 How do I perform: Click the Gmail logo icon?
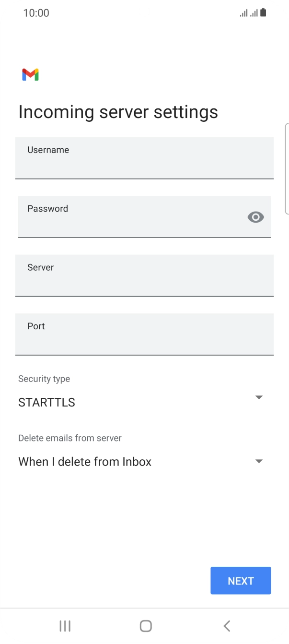click(x=30, y=74)
